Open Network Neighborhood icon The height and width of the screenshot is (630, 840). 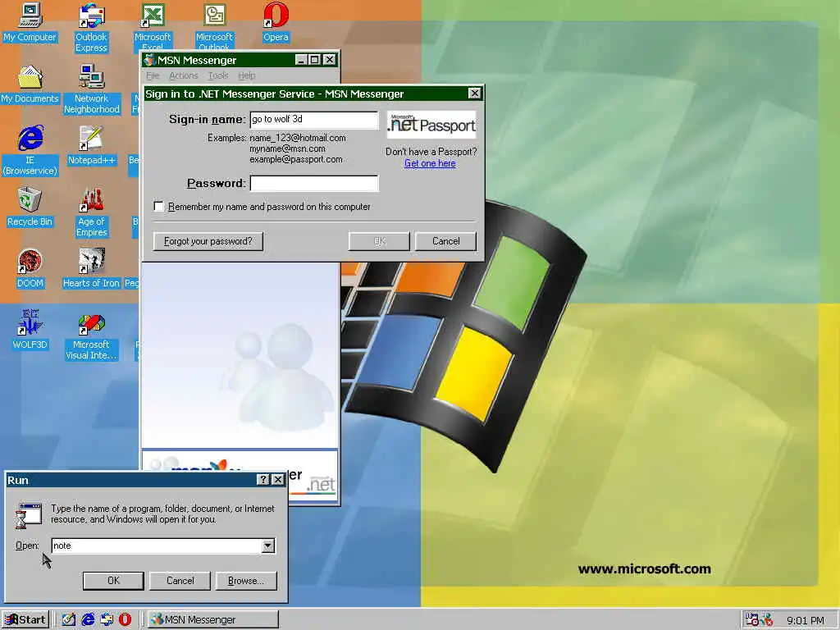(92, 89)
